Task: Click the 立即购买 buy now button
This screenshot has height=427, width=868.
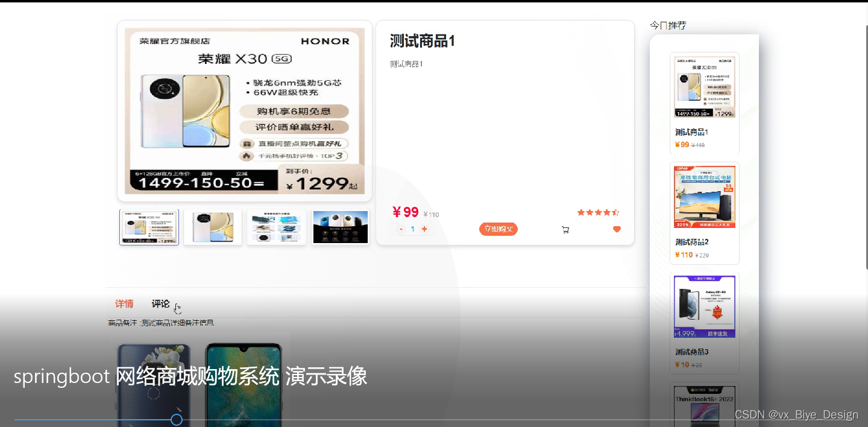Action: coord(498,229)
